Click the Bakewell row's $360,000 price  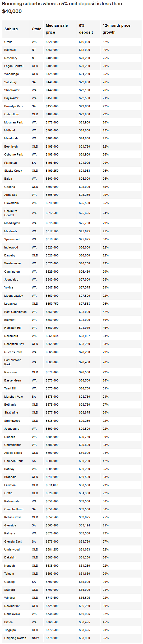click(x=52, y=50)
